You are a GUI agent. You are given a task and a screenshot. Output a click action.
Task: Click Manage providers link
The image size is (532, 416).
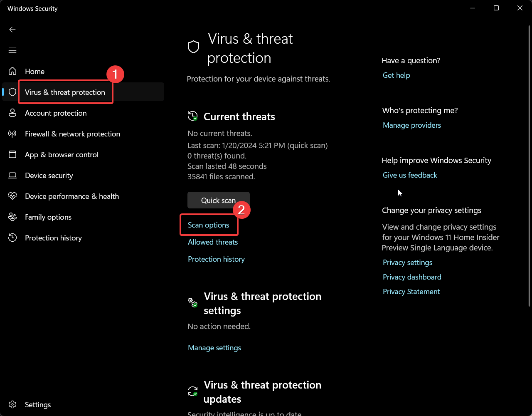coord(411,125)
